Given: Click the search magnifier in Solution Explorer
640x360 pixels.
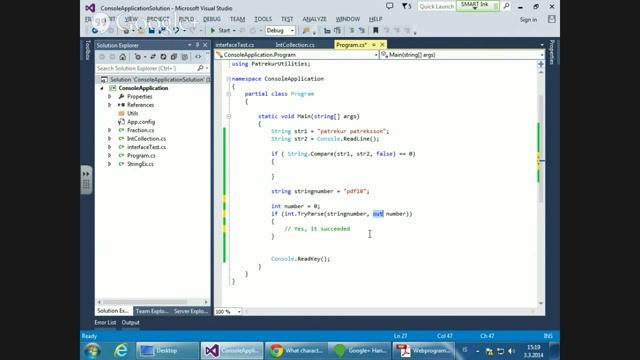Looking at the screenshot, I should (200, 68).
